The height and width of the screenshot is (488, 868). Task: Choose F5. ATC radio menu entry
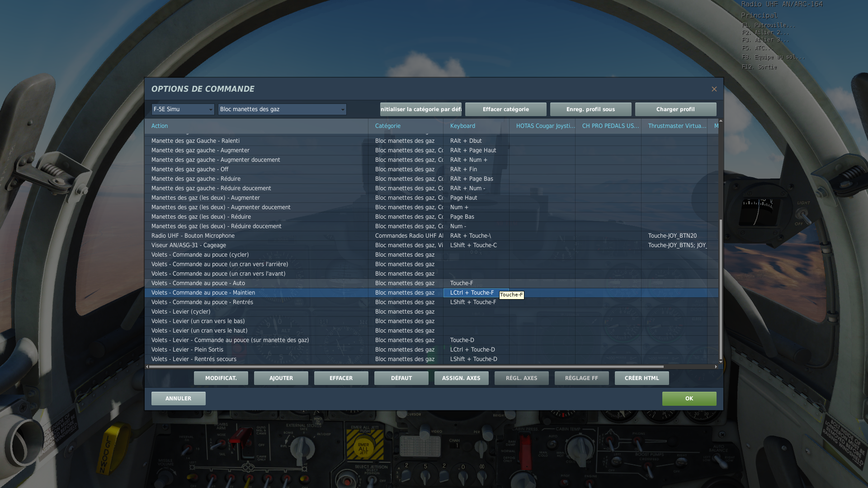point(758,48)
